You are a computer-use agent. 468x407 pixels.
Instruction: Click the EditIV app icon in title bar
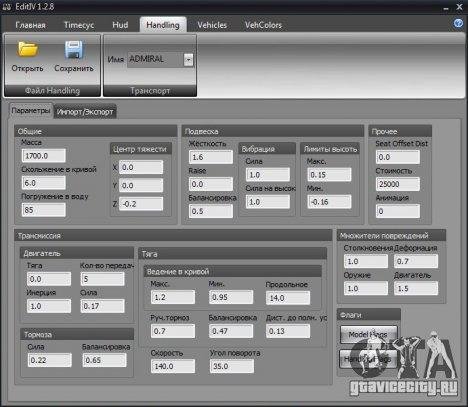[7, 7]
